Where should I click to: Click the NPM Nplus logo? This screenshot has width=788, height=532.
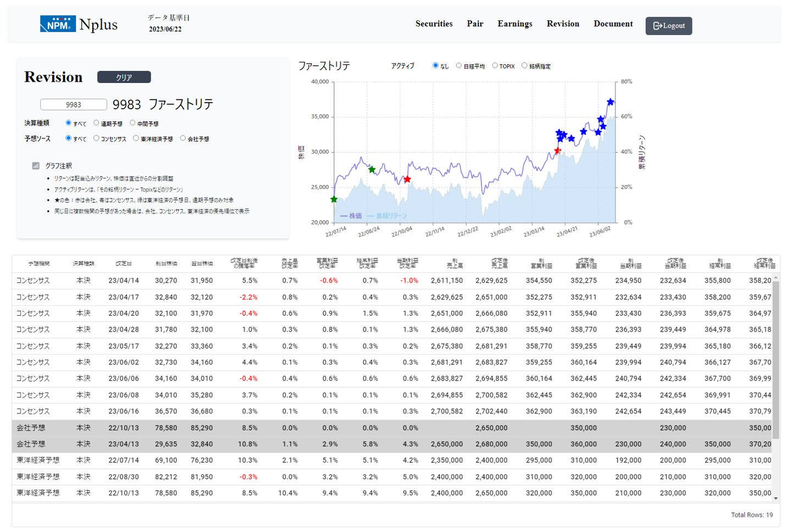(79, 24)
